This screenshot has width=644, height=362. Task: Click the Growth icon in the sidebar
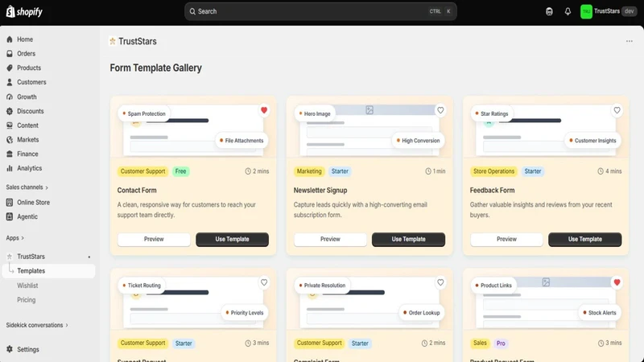point(10,97)
